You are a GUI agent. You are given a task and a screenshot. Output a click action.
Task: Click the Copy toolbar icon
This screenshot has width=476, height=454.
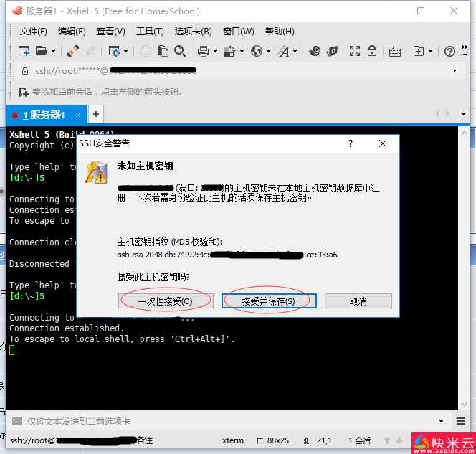[146, 51]
